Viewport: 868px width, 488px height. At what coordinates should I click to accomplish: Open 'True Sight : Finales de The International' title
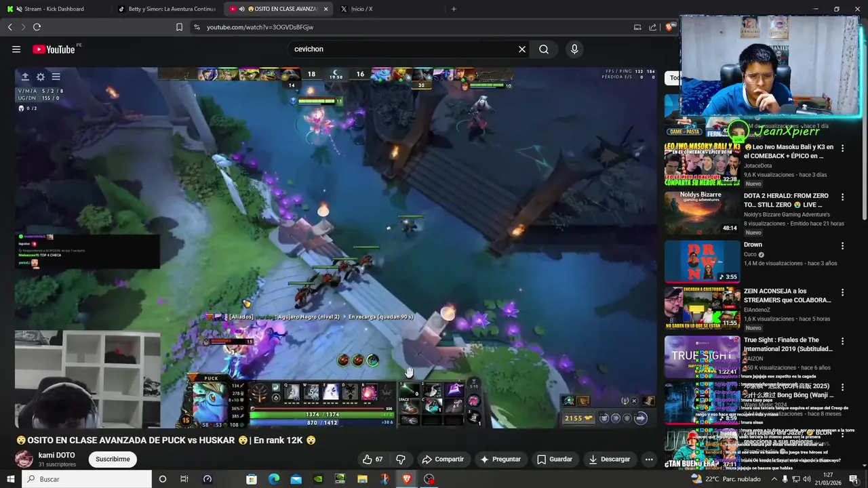(788, 344)
